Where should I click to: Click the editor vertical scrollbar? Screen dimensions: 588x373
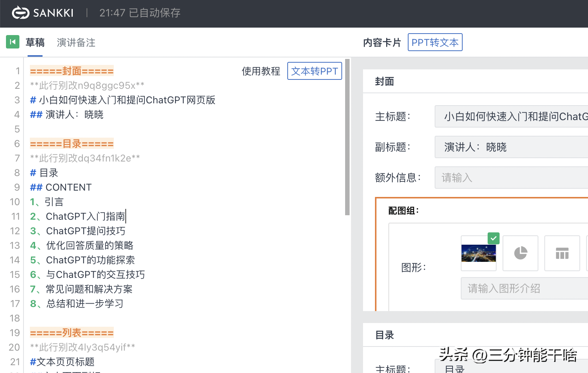[x=347, y=137]
